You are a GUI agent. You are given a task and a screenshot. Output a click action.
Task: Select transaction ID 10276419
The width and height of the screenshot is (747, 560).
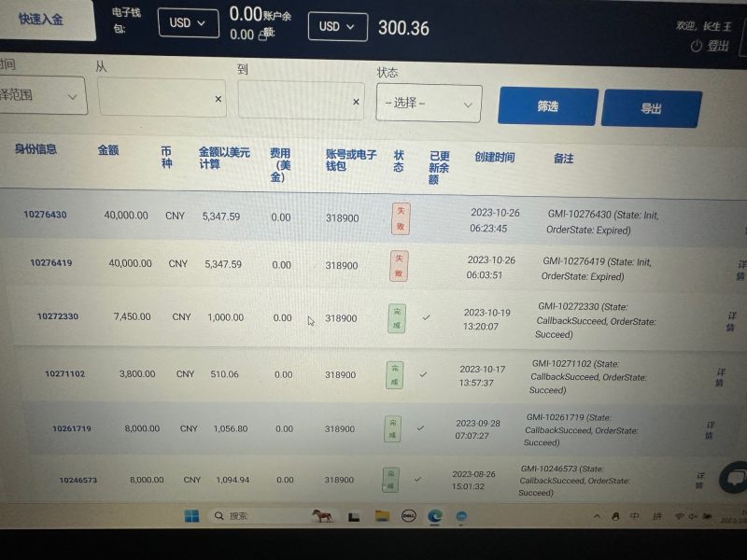51,262
